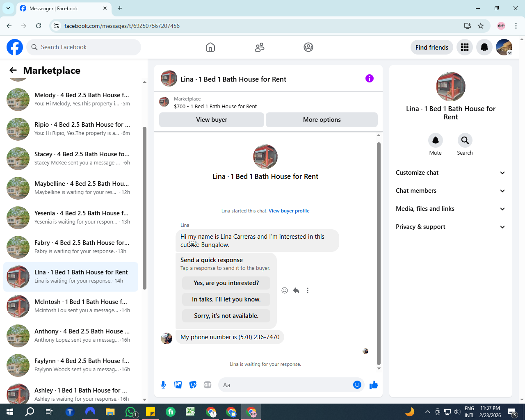This screenshot has width=525, height=420.
Task: Expand Customize chat section
Action: [451, 173]
